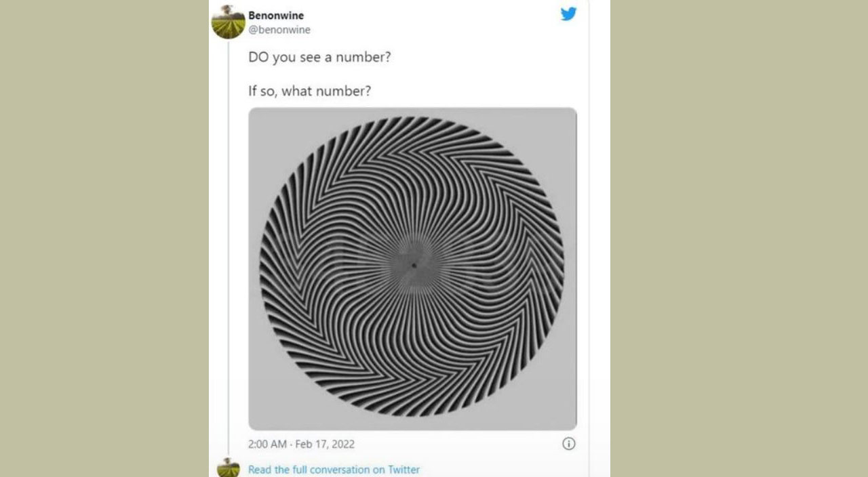Click the info icon beside the timestamp
This screenshot has height=477, width=868.
pos(569,444)
